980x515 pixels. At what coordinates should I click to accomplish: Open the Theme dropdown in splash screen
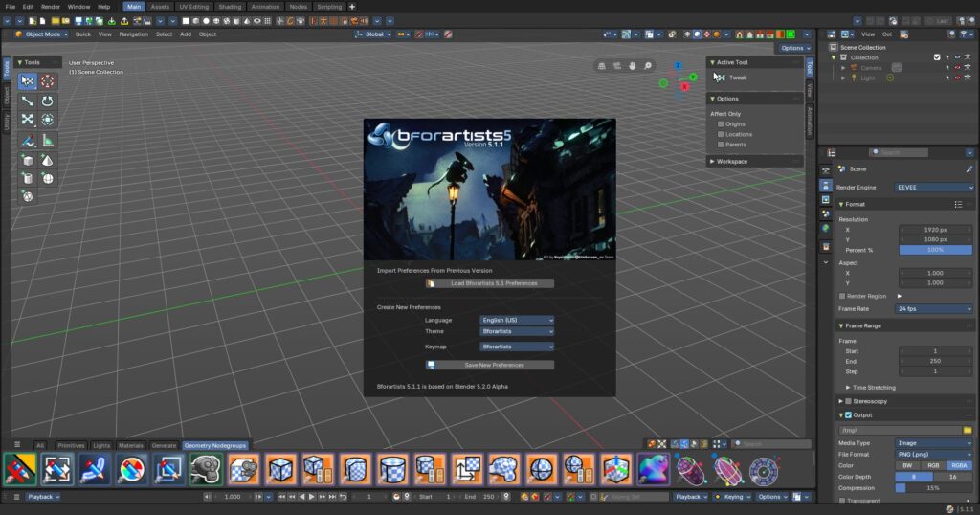click(x=517, y=331)
